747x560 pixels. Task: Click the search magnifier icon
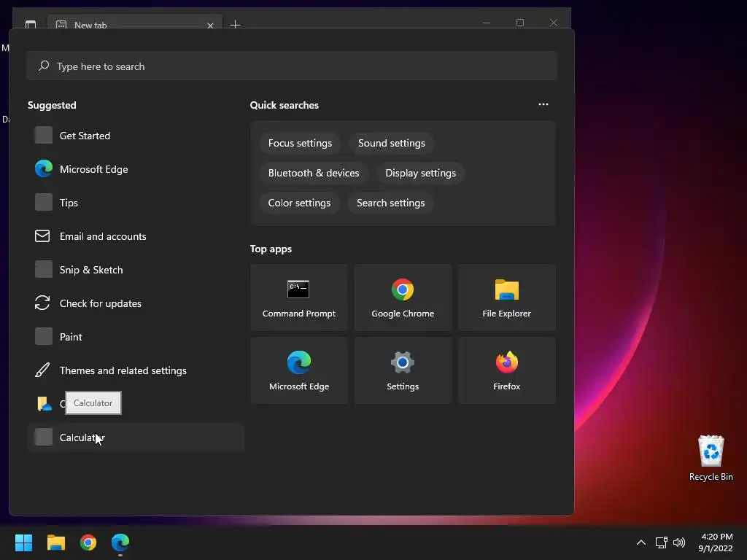click(x=44, y=66)
